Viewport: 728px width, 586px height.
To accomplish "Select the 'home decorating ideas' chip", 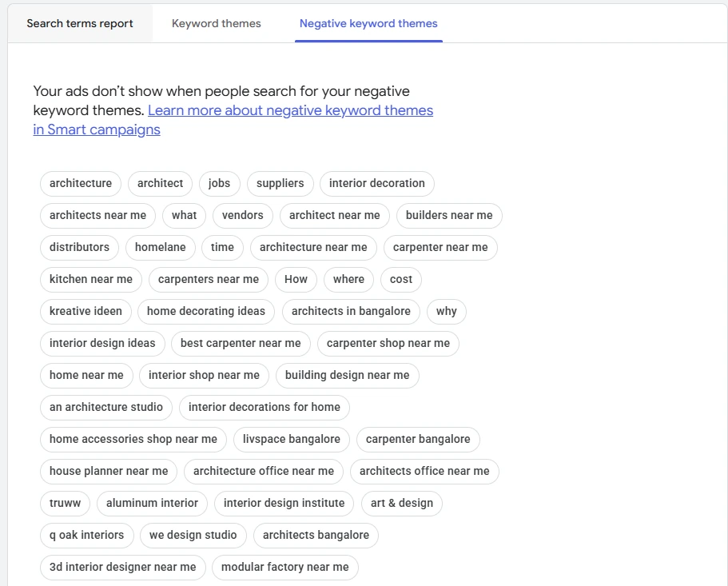I will [206, 312].
